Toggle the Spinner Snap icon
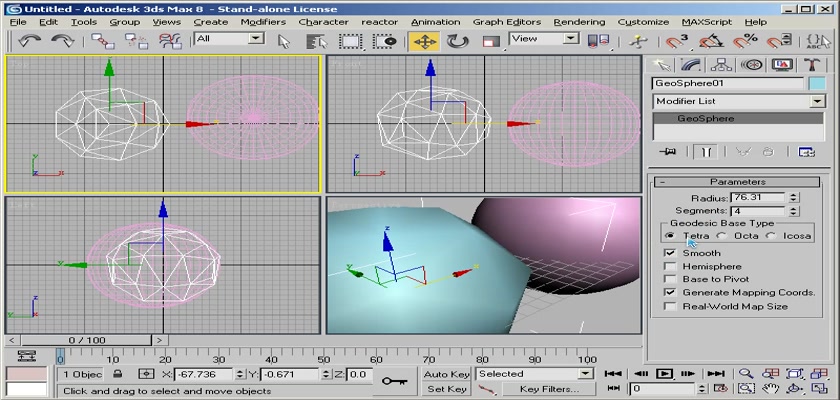Image resolution: width=840 pixels, height=400 pixels. pos(779,41)
